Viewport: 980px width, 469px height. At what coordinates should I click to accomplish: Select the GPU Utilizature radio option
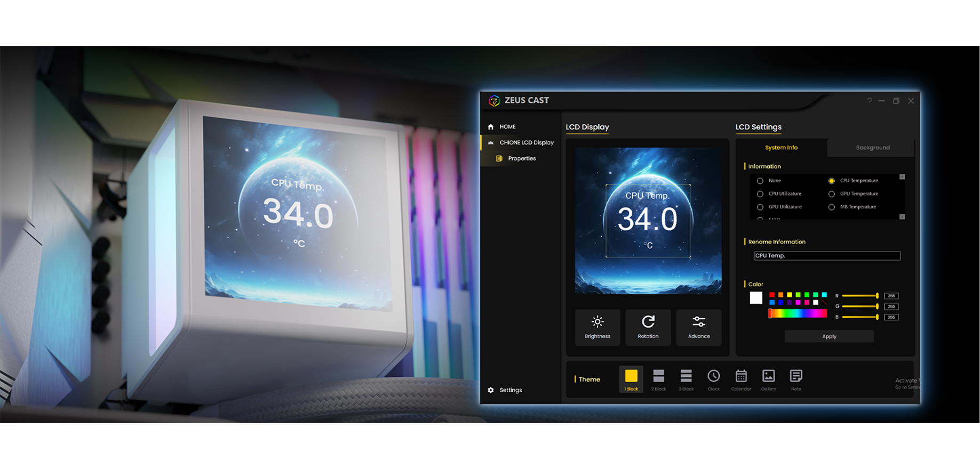(760, 207)
